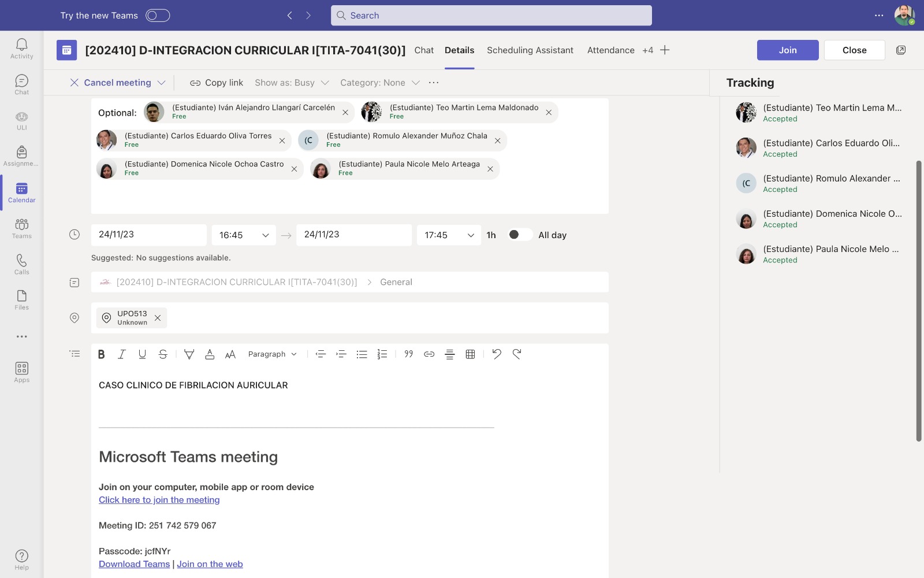Click the bulleted list icon
Image resolution: width=924 pixels, height=578 pixels.
362,354
